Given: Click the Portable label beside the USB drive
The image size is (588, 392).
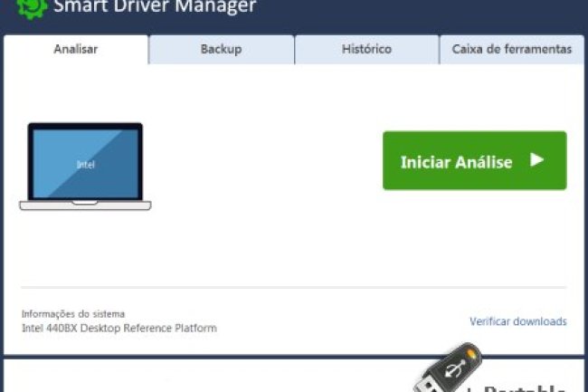Looking at the screenshot, I should tap(527, 383).
